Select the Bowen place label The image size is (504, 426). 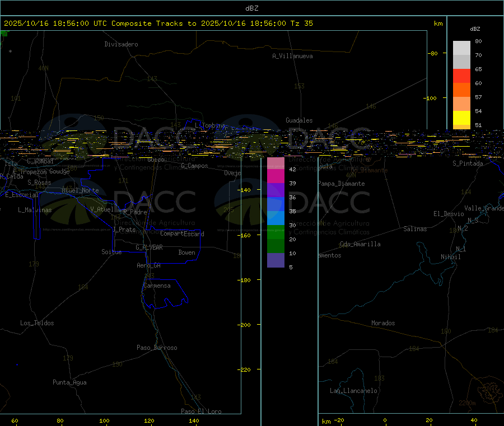click(186, 252)
